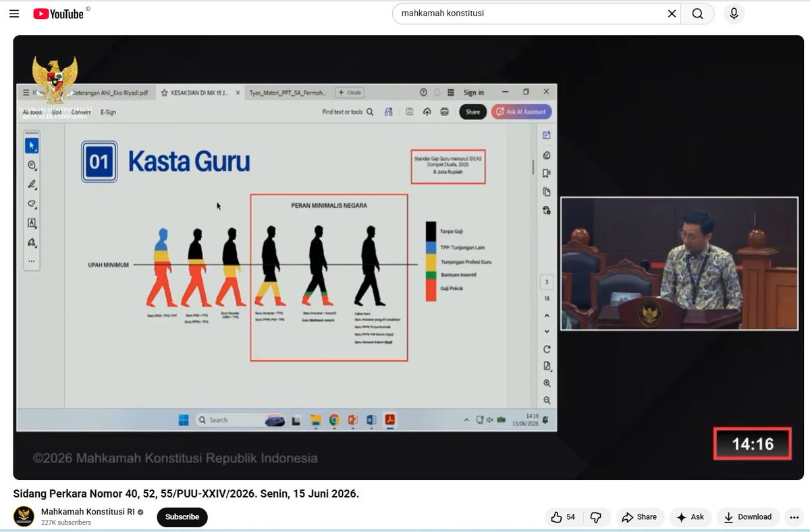This screenshot has width=810, height=532.
Task: Dislike the video with thumbs down
Action: (x=596, y=517)
